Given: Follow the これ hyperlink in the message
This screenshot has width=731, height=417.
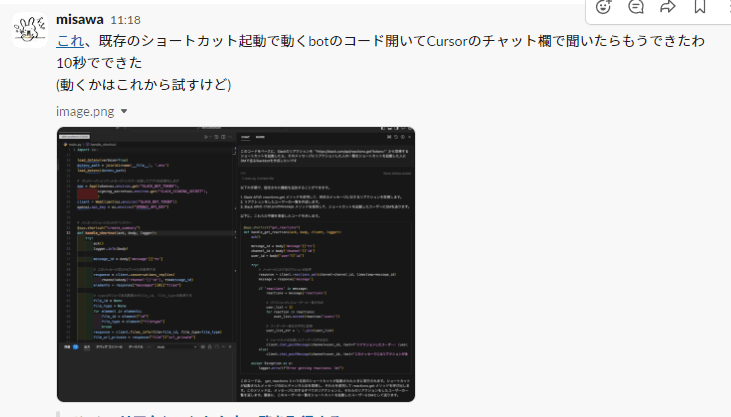Looking at the screenshot, I should pos(70,41).
